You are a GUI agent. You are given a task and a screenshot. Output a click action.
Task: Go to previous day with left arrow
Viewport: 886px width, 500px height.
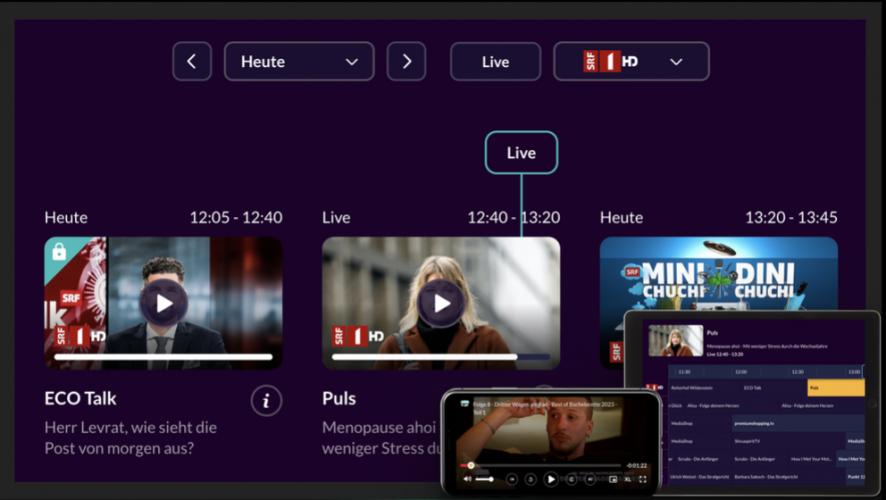[x=192, y=61]
